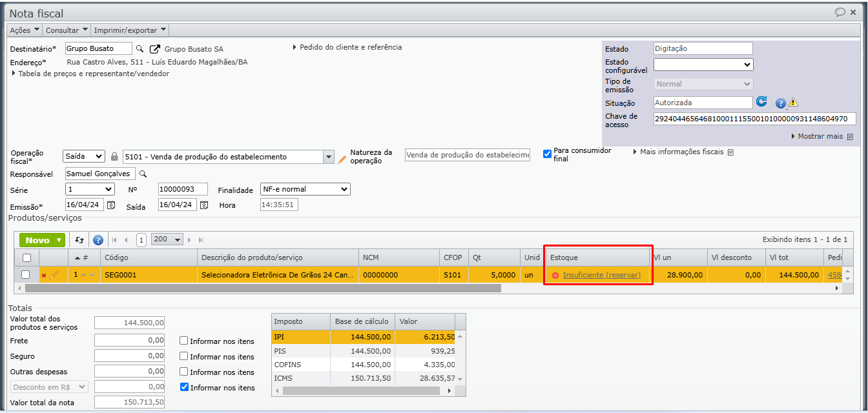
Task: Open the Ações menu
Action: [25, 30]
